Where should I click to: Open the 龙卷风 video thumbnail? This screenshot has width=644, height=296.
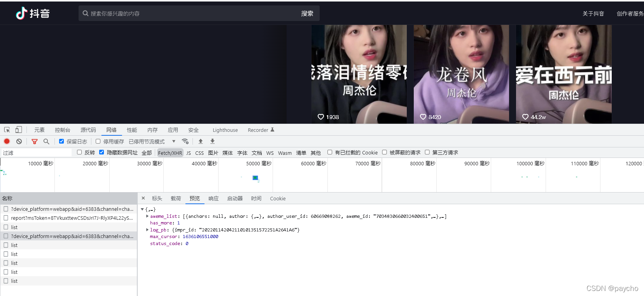tap(461, 74)
